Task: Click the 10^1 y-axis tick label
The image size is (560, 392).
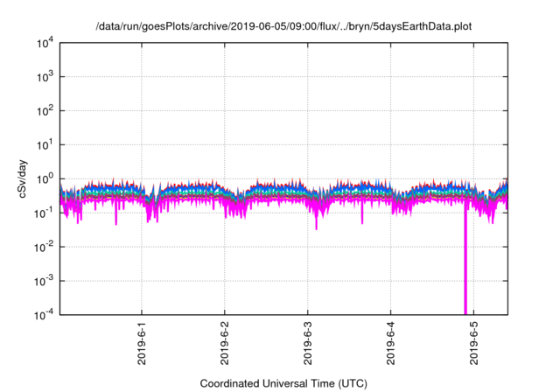Action: (x=45, y=145)
